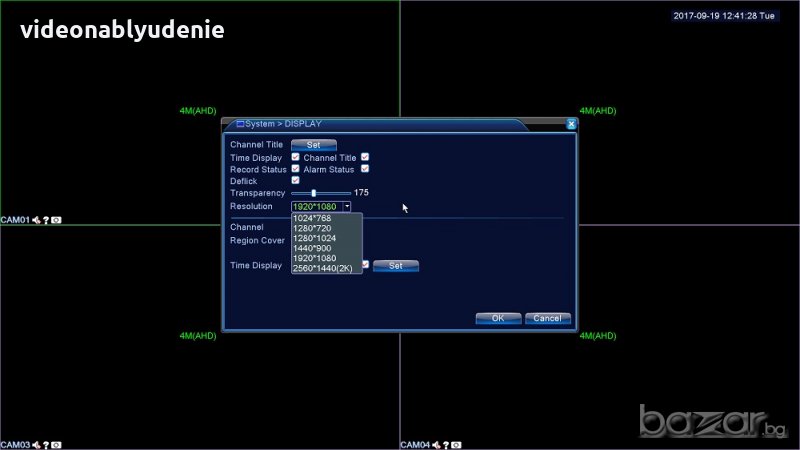The image size is (800, 450).
Task: Click Set next to Channel Title label
Action: tap(313, 145)
